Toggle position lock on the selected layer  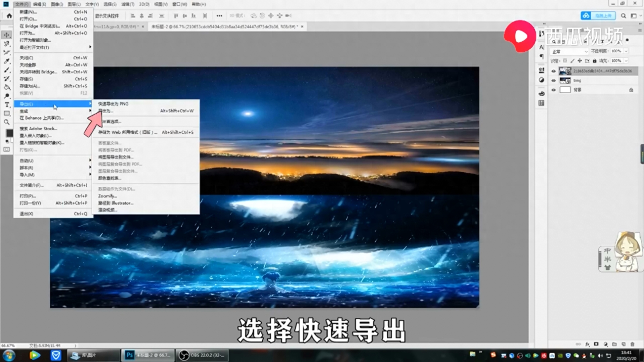[580, 61]
